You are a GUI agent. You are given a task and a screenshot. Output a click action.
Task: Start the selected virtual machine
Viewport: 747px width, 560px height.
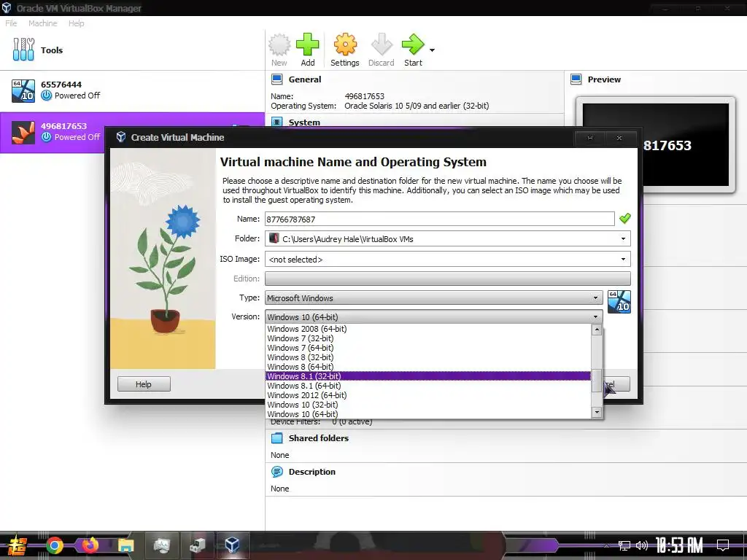tap(413, 44)
